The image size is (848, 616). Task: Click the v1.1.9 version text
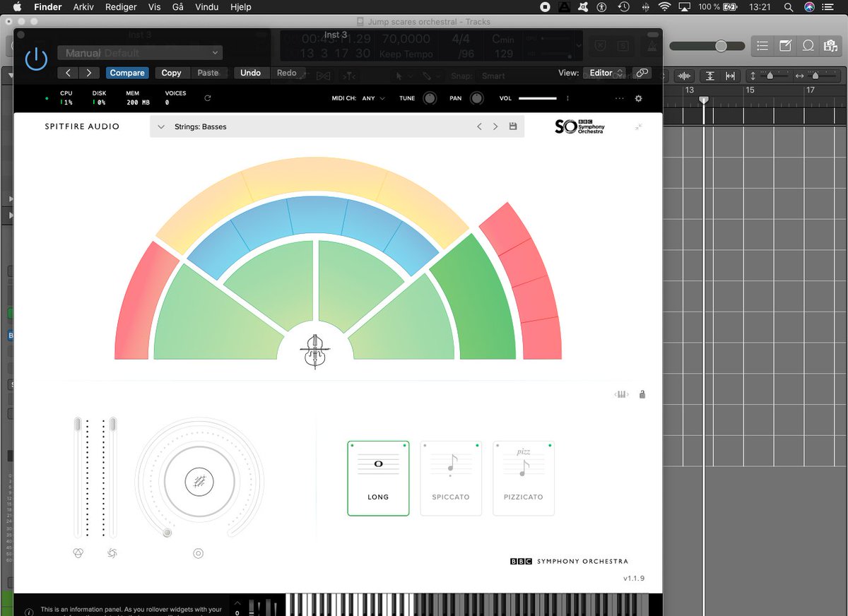[634, 579]
